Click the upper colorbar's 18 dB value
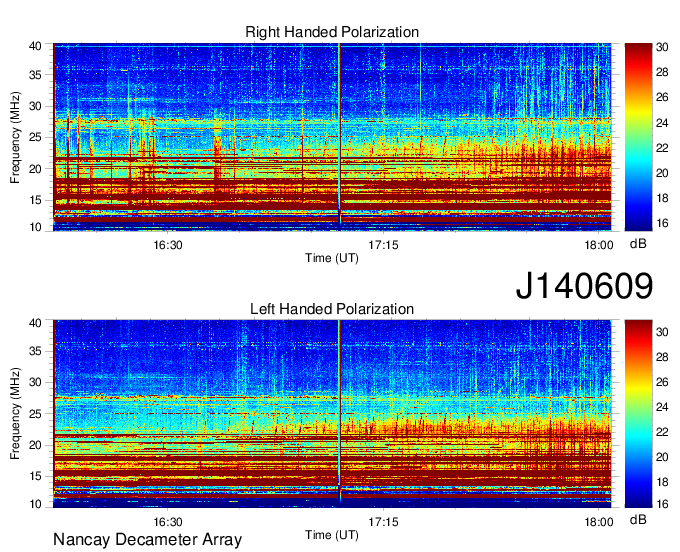 tap(662, 198)
